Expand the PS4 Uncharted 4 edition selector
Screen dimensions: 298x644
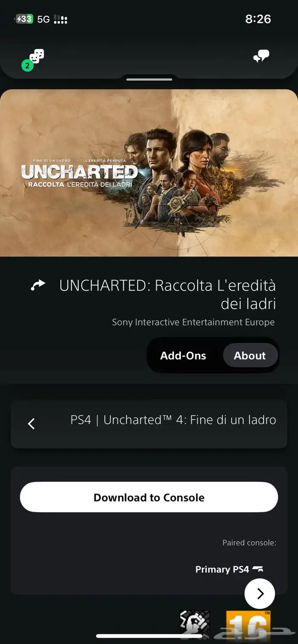tap(149, 424)
